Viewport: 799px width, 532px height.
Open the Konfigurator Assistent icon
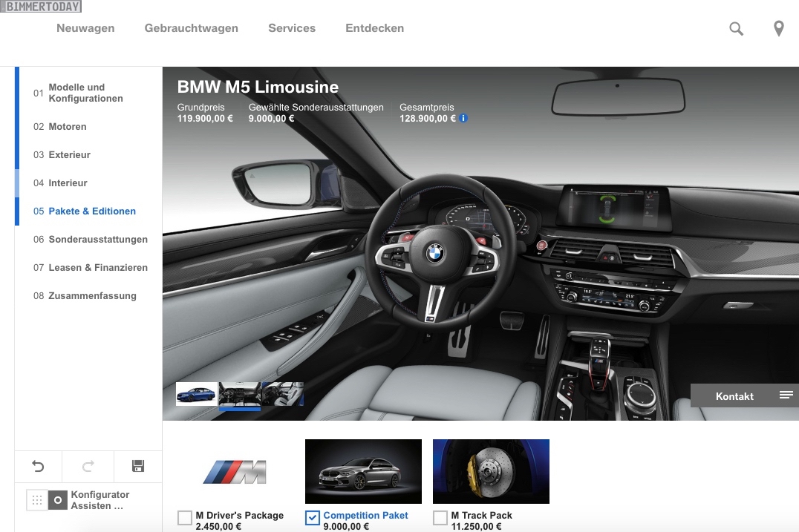click(58, 500)
